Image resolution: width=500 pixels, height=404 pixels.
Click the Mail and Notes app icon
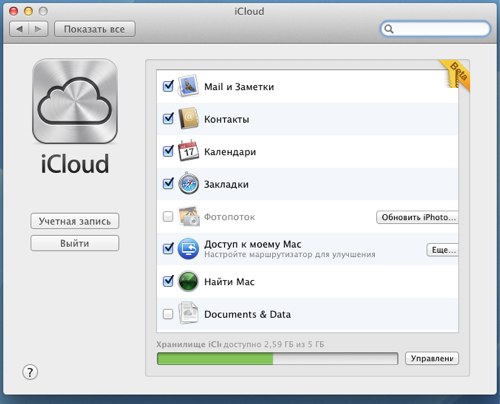click(188, 86)
